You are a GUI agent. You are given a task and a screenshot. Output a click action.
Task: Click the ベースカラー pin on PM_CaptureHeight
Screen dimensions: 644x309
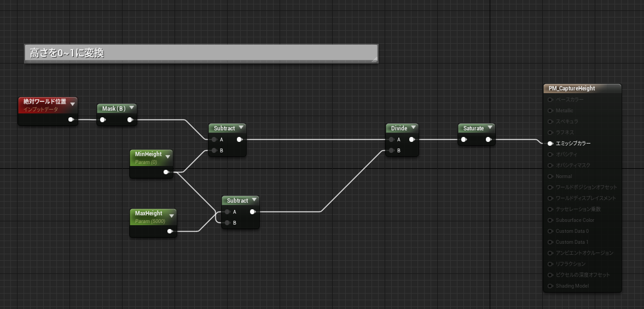point(550,100)
